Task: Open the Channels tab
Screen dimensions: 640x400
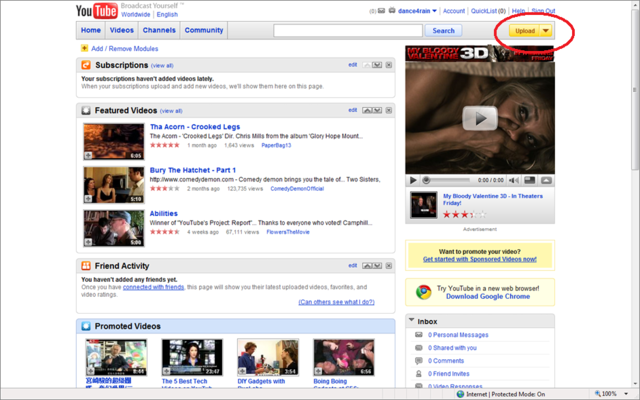Action: click(x=159, y=30)
